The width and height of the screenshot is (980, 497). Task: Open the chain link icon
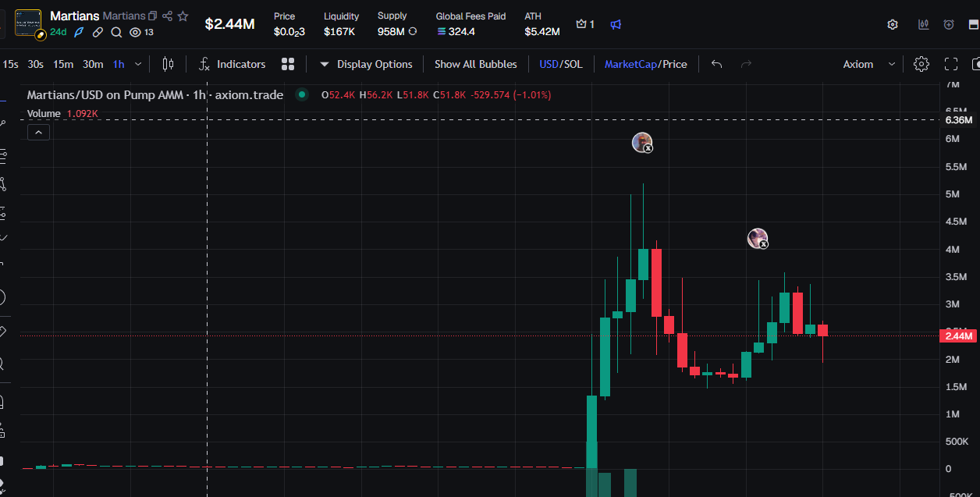click(x=98, y=32)
